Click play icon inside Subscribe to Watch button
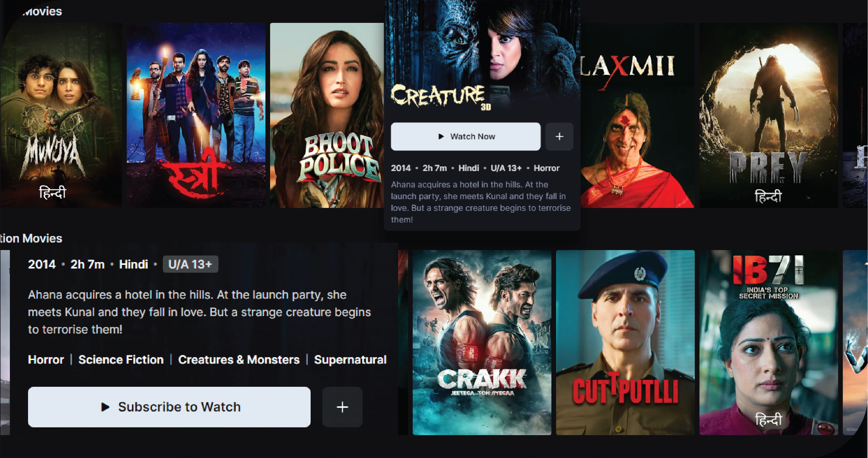The height and width of the screenshot is (458, 868). click(x=105, y=407)
